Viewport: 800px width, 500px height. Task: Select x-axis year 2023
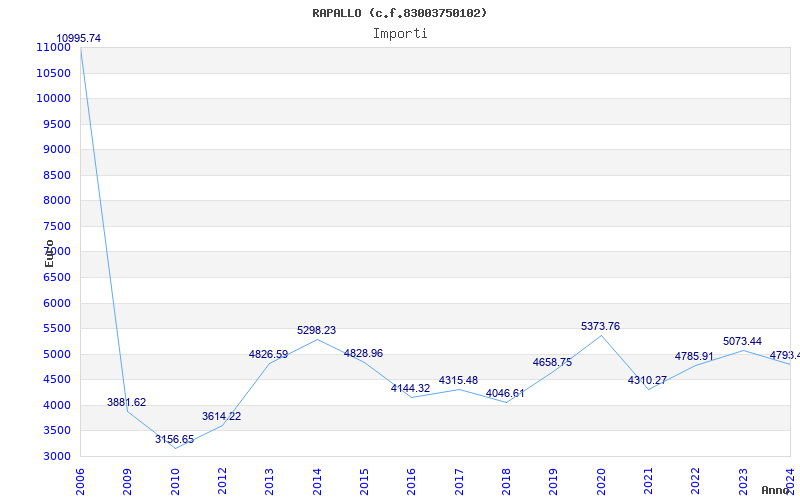click(x=743, y=482)
